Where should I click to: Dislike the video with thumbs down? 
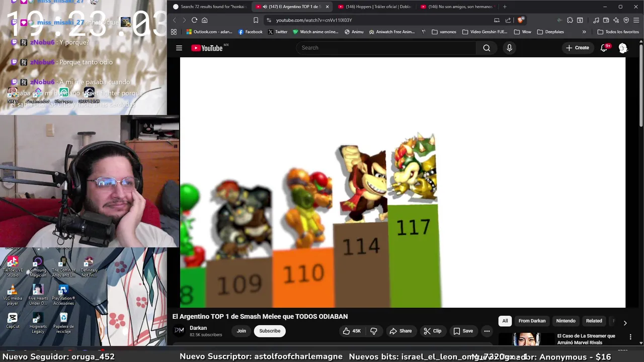pos(374,331)
